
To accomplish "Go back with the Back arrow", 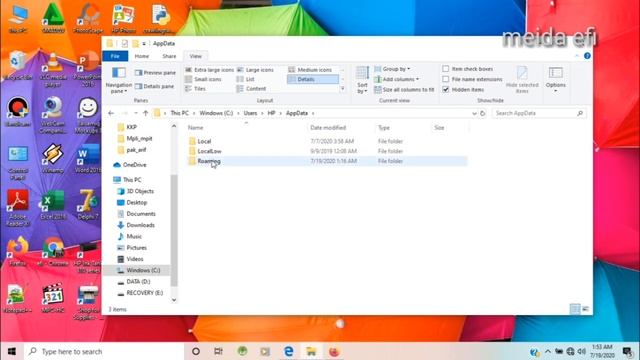I will (111, 113).
